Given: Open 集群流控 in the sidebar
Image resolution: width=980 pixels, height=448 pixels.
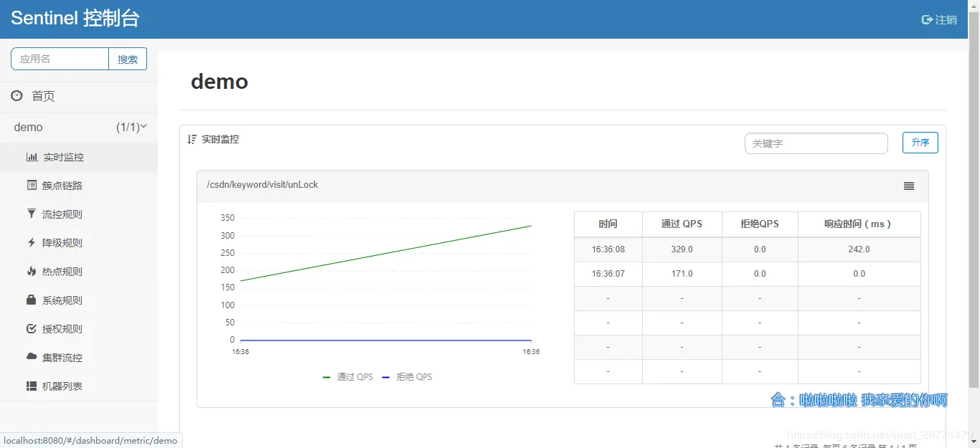Looking at the screenshot, I should pos(79,358).
